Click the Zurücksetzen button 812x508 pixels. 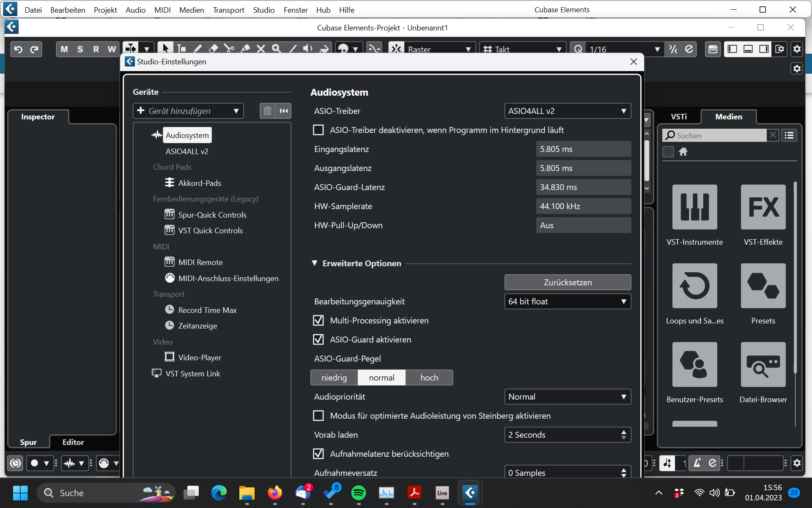tap(568, 282)
